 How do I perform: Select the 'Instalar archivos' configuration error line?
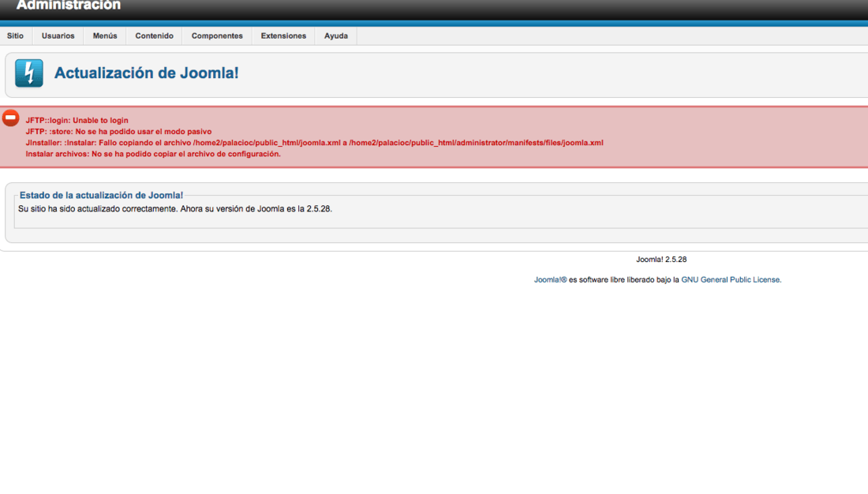153,153
